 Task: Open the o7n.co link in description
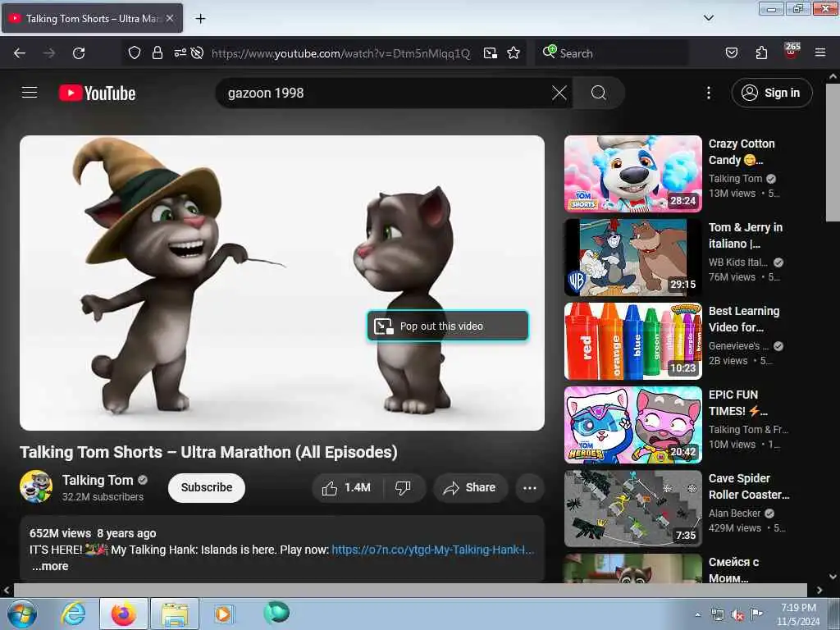[x=432, y=550]
